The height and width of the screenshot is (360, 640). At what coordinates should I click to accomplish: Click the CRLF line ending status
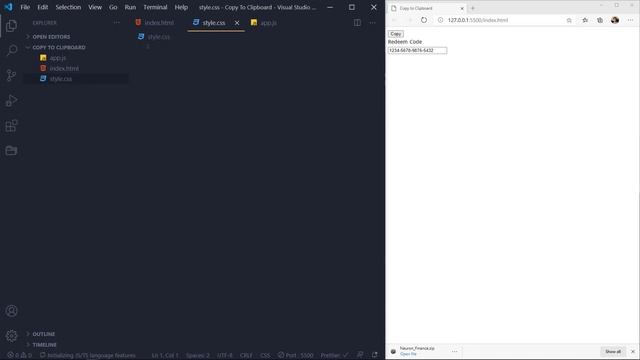246,355
